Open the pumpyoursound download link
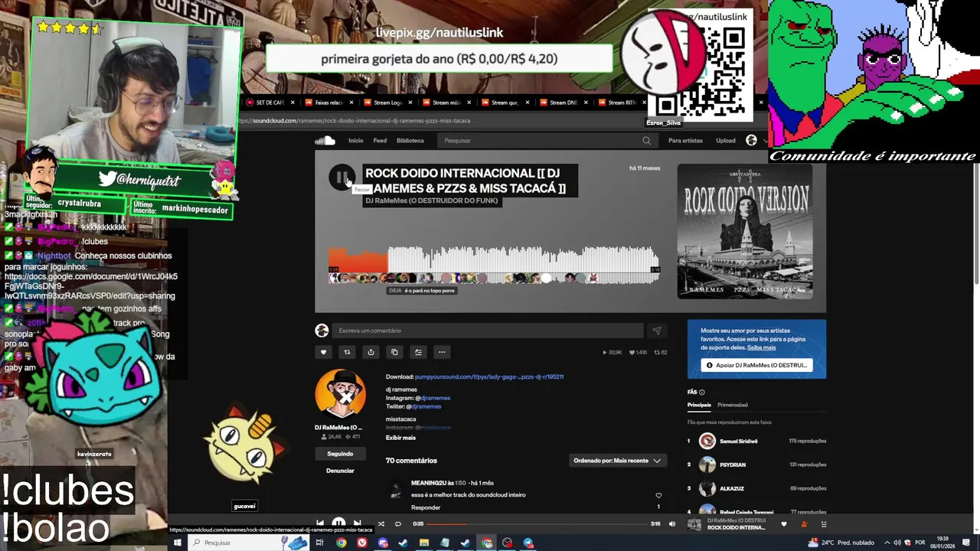The width and height of the screenshot is (980, 551). pyautogui.click(x=489, y=377)
